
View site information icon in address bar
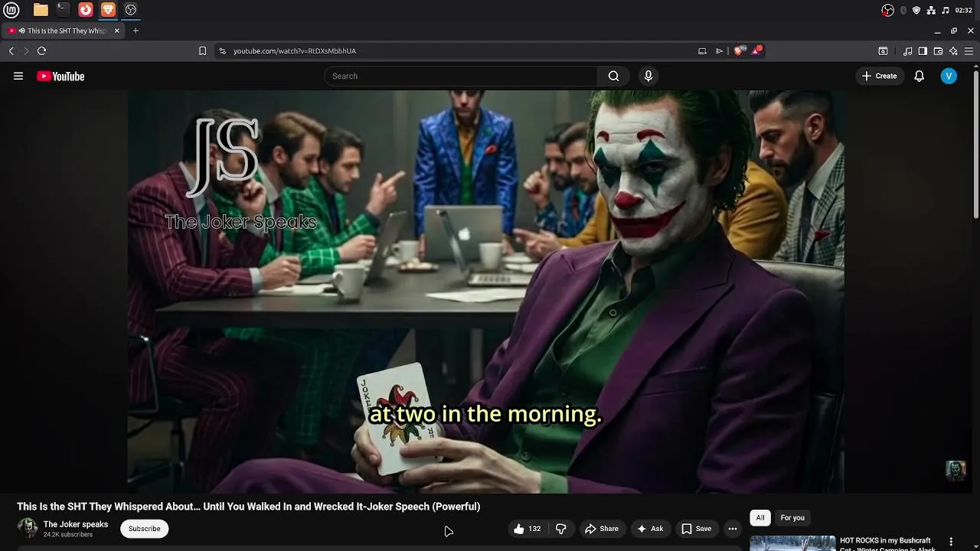pyautogui.click(x=222, y=51)
